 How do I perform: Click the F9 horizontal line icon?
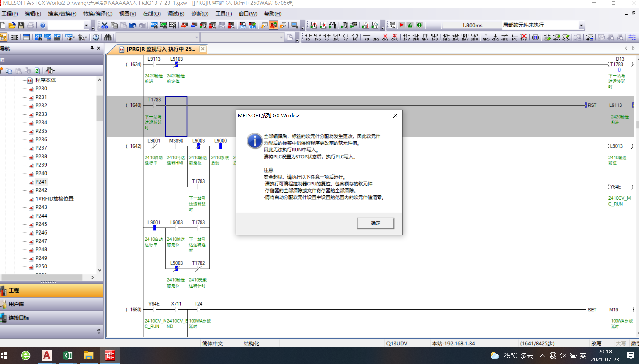(367, 37)
